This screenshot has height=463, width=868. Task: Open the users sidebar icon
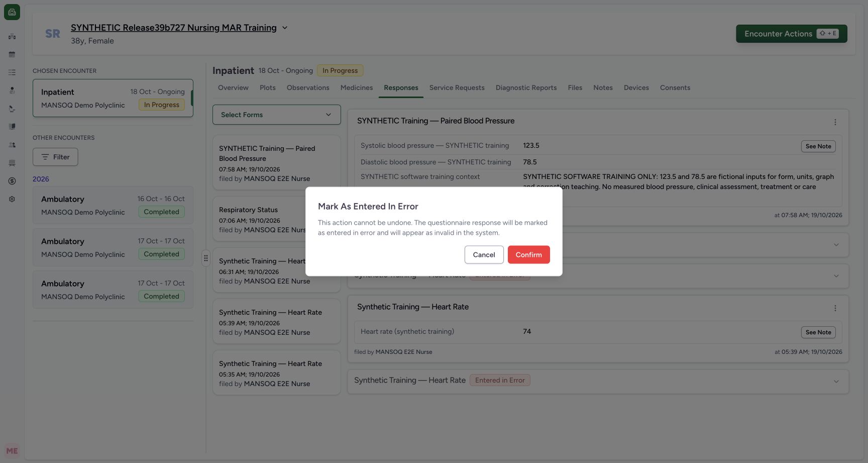(12, 145)
